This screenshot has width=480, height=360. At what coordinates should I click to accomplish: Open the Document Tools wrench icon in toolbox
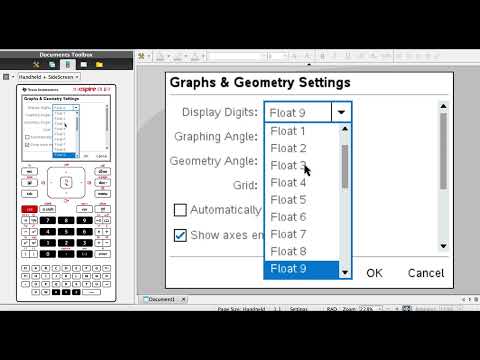(x=36, y=64)
